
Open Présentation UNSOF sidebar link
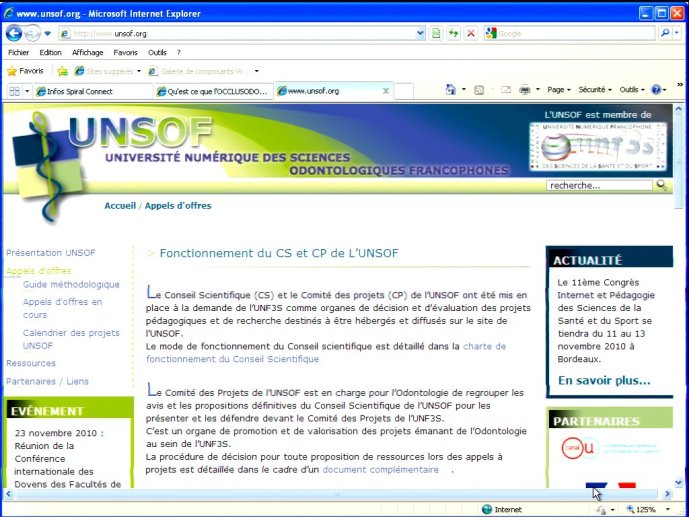point(51,253)
